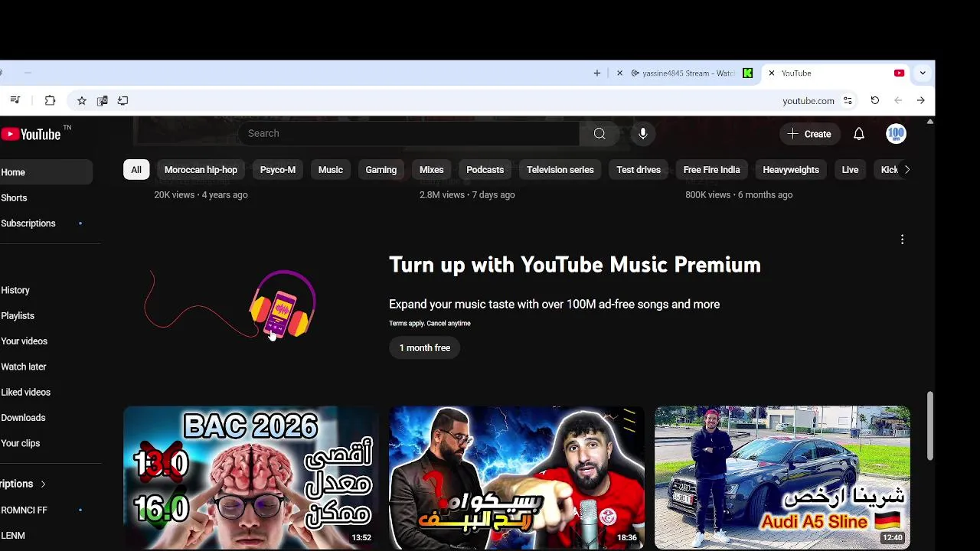Click the browser extensions puzzle icon
Viewport: 980px width, 551px height.
(x=50, y=100)
